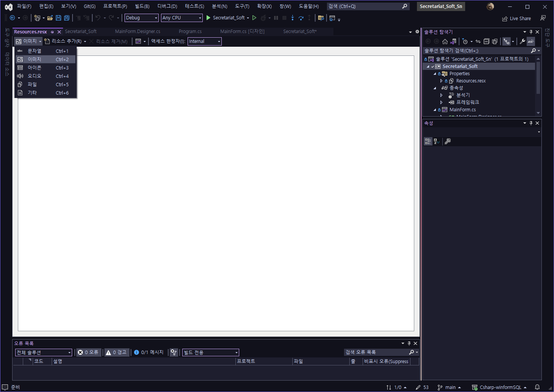Viewport: 554px width, 392px height.
Task: Click the Save All toolbar icon
Action: 67,18
